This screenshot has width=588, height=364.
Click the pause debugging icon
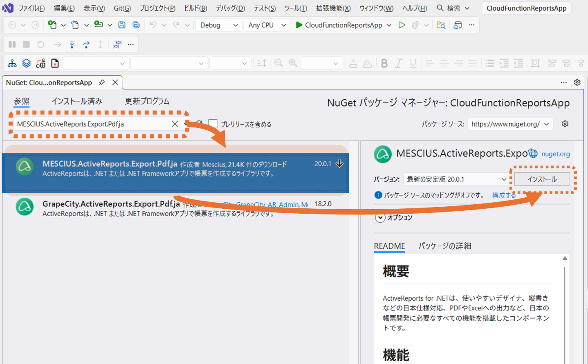point(12,44)
